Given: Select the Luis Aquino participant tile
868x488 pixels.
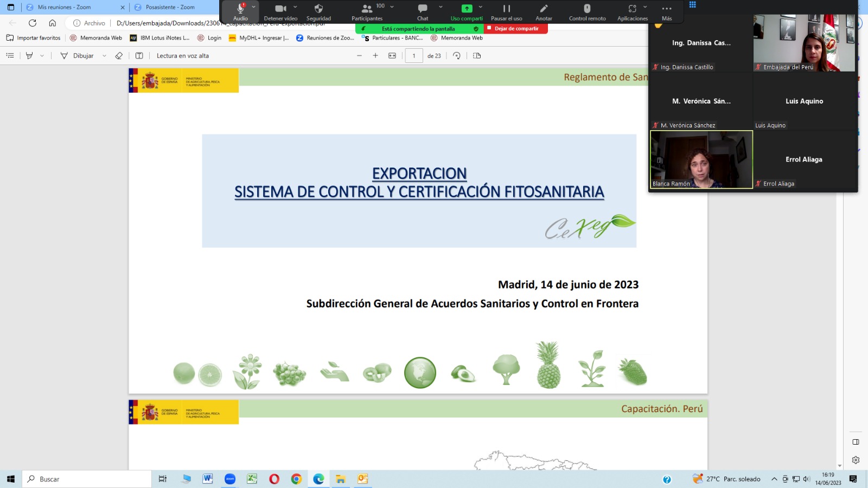Looking at the screenshot, I should pos(804,101).
